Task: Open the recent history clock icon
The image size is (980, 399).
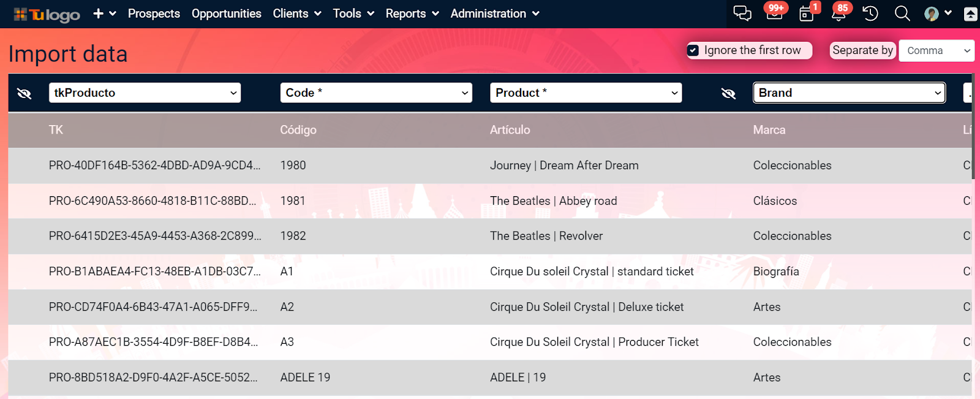Action: tap(870, 13)
